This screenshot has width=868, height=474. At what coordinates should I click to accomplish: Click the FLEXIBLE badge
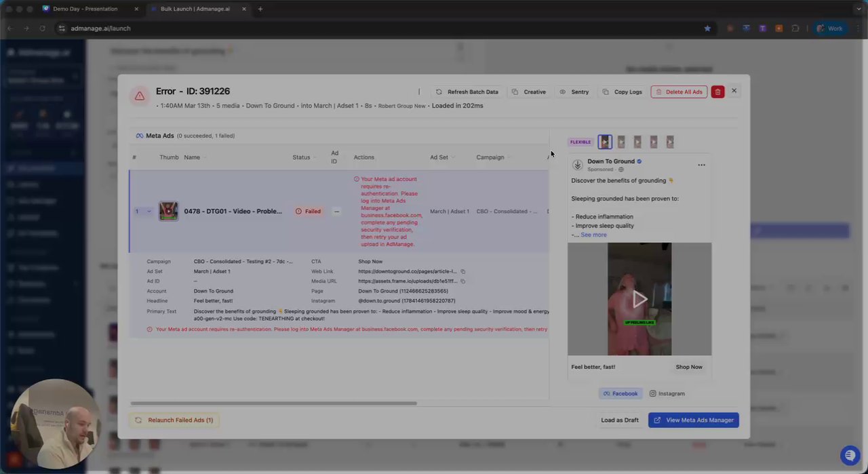tap(580, 142)
